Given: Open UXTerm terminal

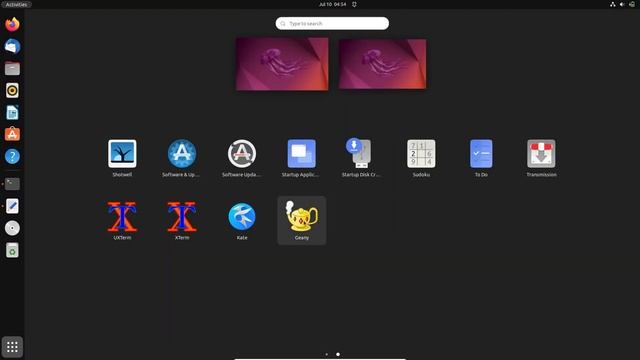Looking at the screenshot, I should point(122,220).
